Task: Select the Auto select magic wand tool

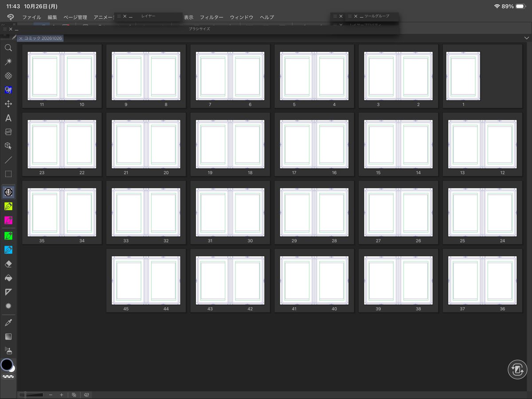Action: pyautogui.click(x=8, y=62)
